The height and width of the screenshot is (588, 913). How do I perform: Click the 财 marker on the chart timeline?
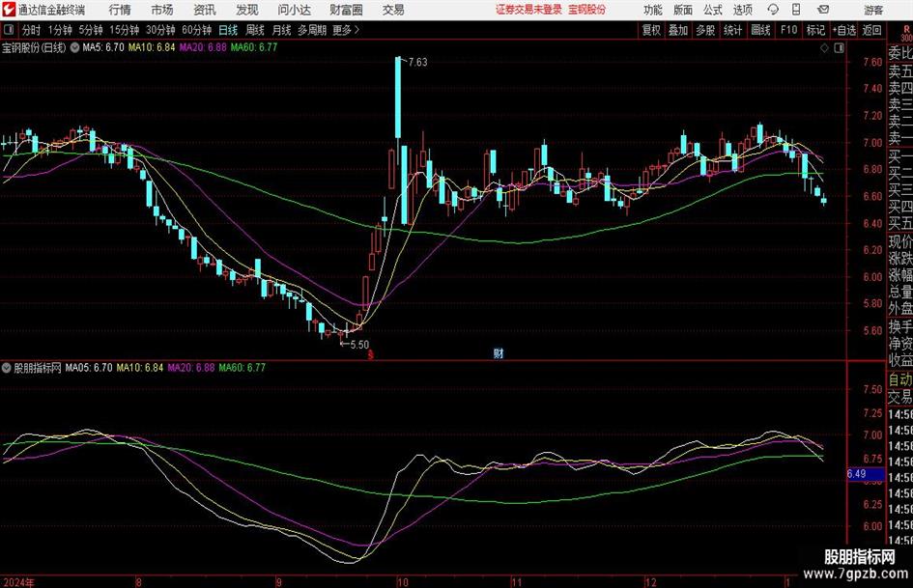click(498, 353)
